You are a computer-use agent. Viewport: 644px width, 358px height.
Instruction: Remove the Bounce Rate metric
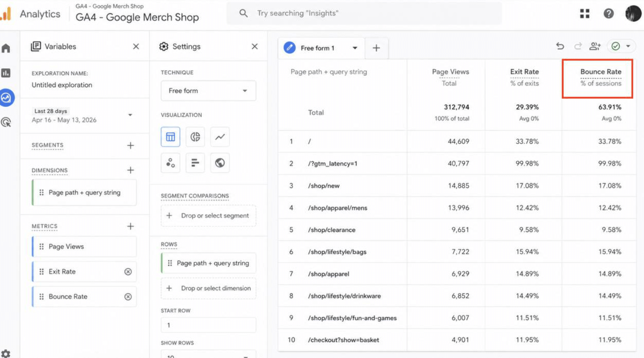click(128, 297)
